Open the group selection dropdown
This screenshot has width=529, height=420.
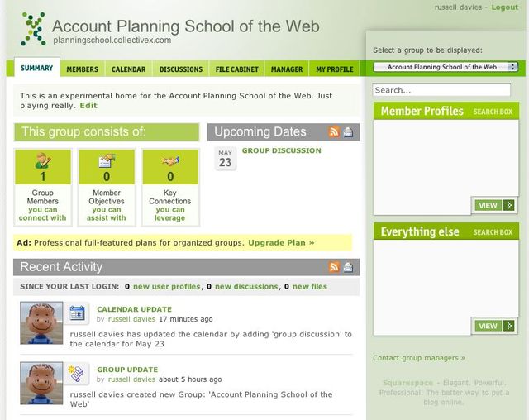[446, 67]
